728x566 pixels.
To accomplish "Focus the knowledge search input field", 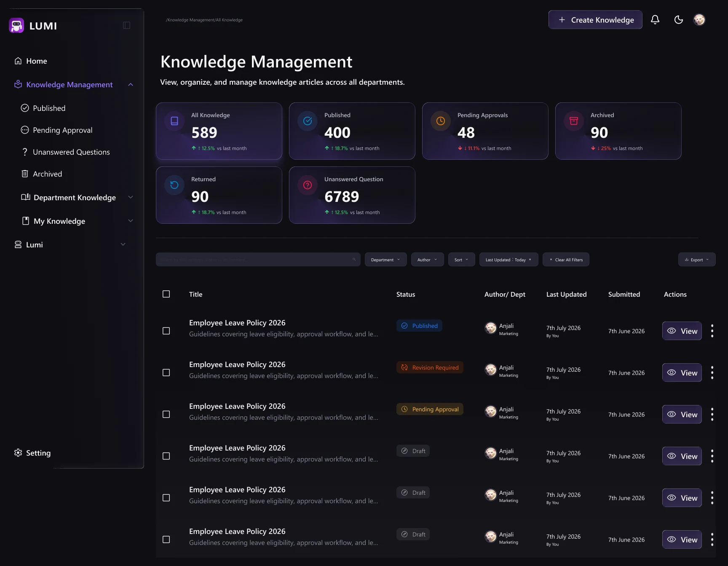I will [258, 260].
